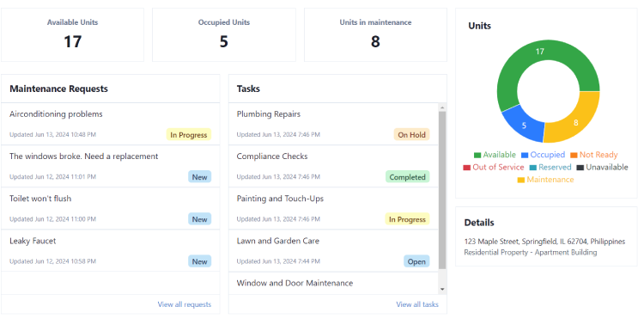Click the Maintenance Requests heading
Viewport: 644px width, 331px height.
click(58, 89)
